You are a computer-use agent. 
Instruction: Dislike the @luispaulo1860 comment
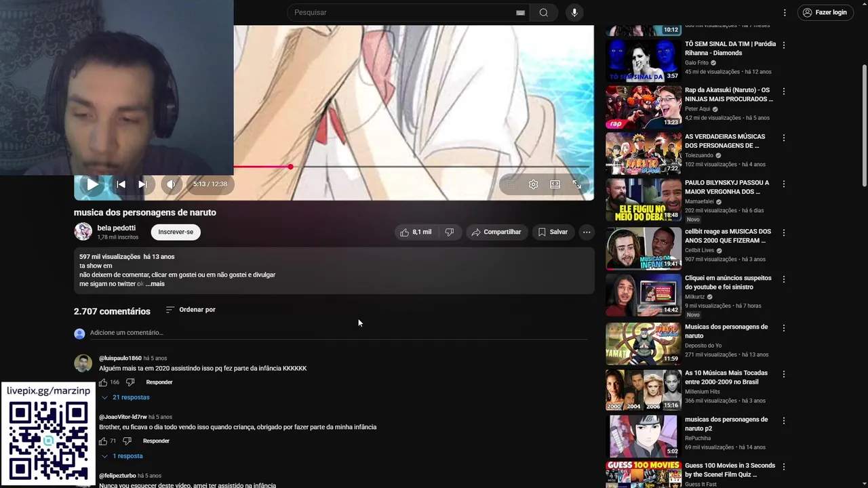(x=130, y=382)
